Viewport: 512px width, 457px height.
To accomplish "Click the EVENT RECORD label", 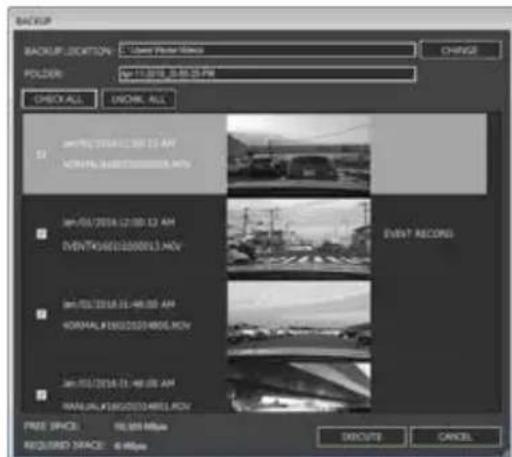I will [x=418, y=234].
